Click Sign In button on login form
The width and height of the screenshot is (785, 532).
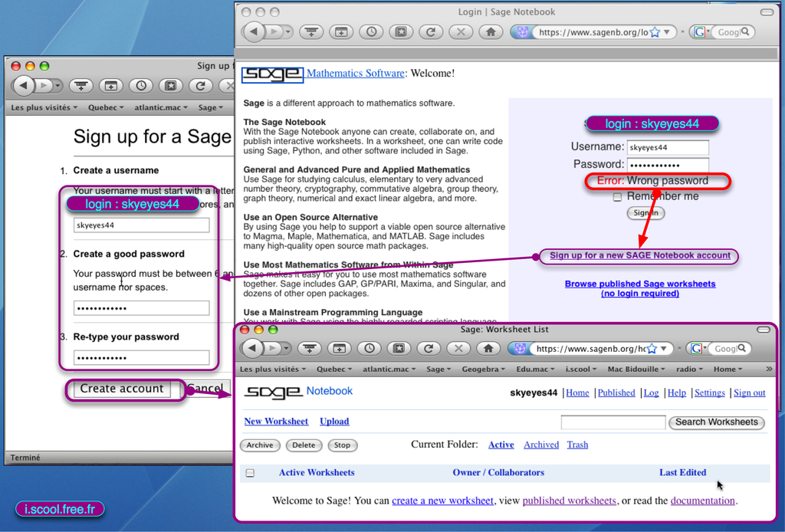(x=645, y=212)
